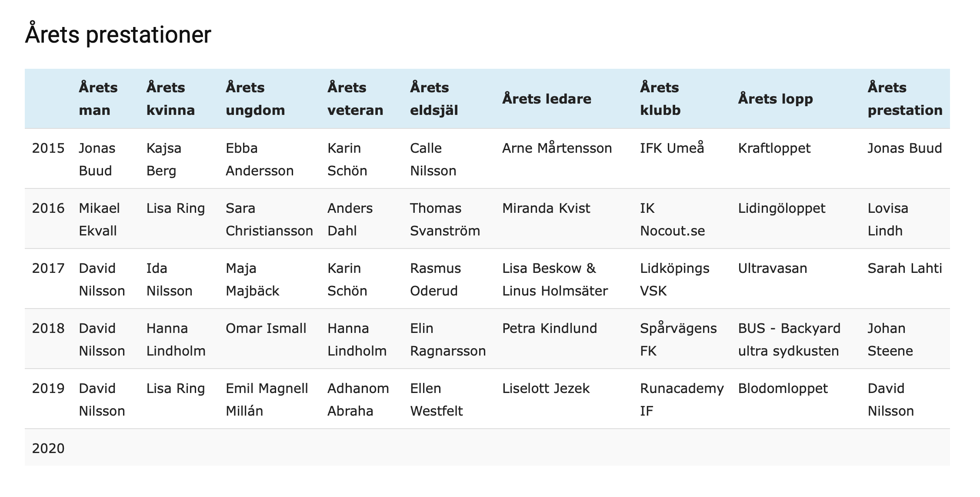The height and width of the screenshot is (497, 980).
Task: Click the Årets prestation column header
Action: 905,99
